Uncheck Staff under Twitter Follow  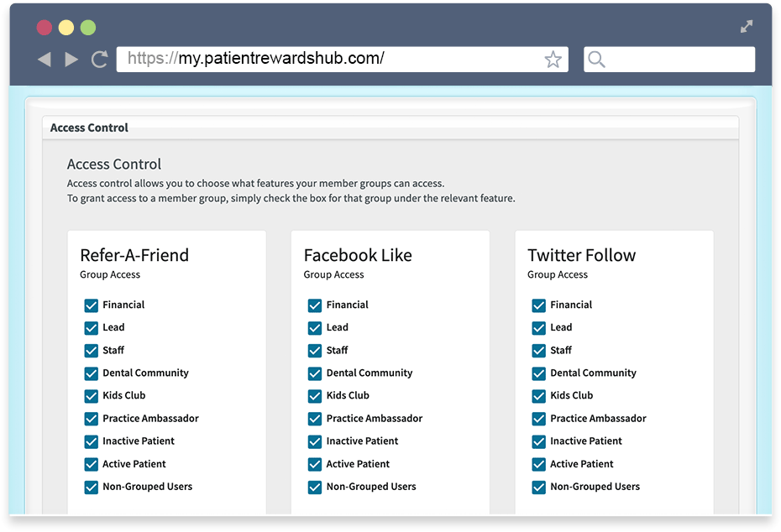tap(538, 351)
